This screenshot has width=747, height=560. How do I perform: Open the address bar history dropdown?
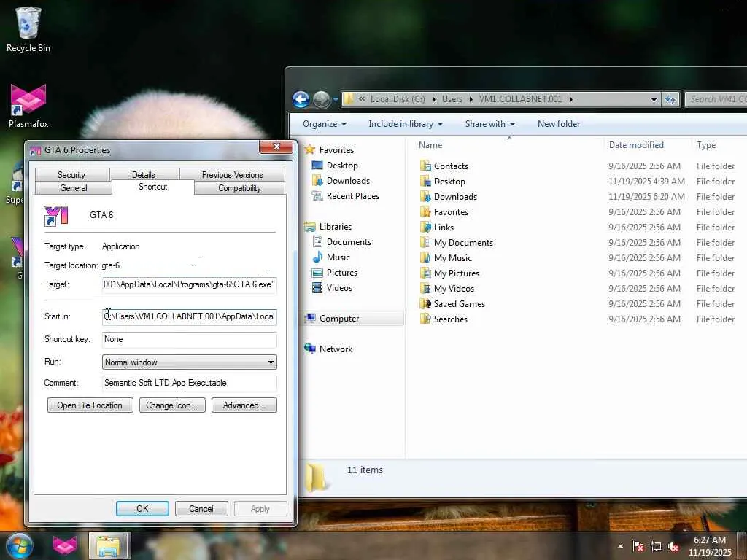[x=654, y=99]
